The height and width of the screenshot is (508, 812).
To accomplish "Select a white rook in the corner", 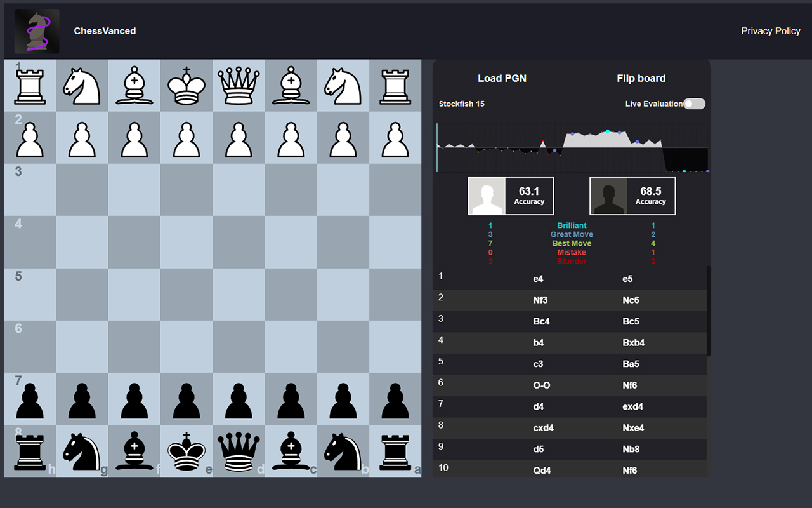I will (x=29, y=86).
